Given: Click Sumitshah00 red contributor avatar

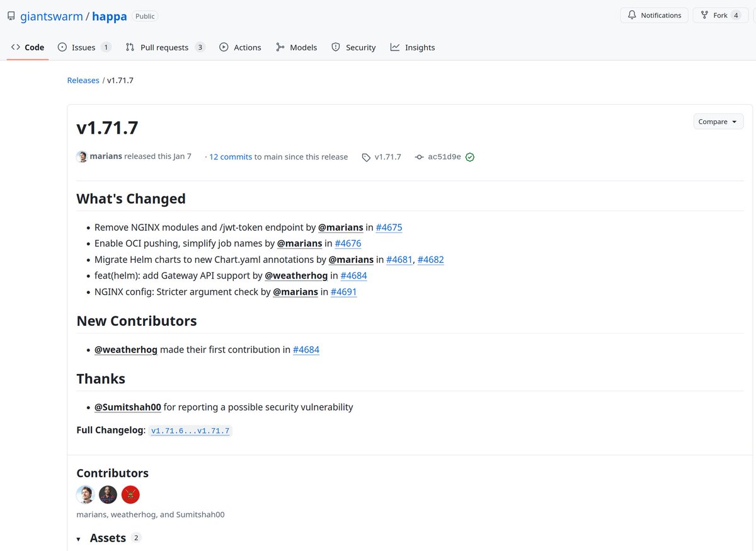Looking at the screenshot, I should (130, 494).
